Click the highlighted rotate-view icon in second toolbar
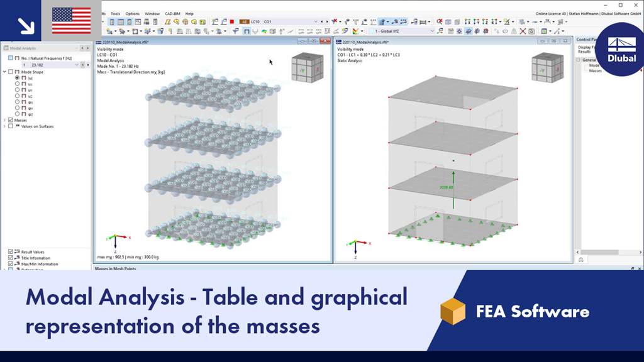Image resolution: width=644 pixels, height=362 pixels. click(468, 31)
